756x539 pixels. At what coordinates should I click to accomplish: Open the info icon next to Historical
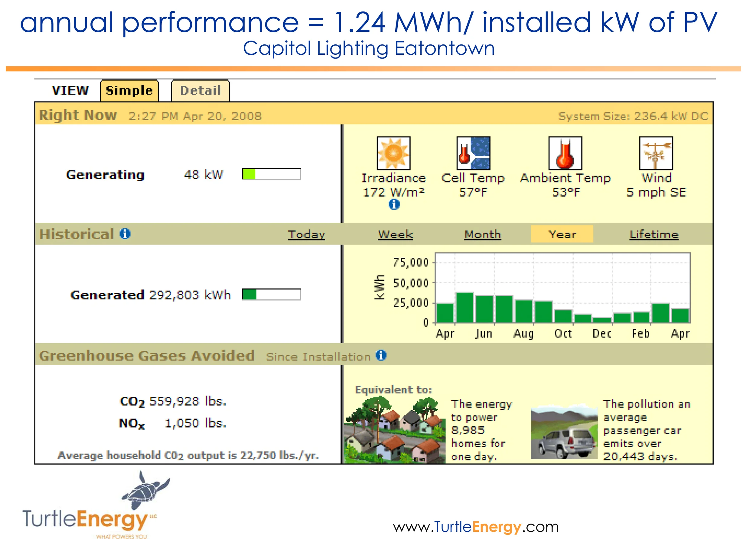pyautogui.click(x=125, y=234)
